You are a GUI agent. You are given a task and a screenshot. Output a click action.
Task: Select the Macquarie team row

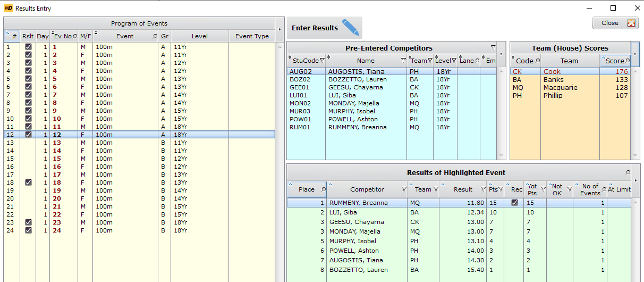pos(570,87)
